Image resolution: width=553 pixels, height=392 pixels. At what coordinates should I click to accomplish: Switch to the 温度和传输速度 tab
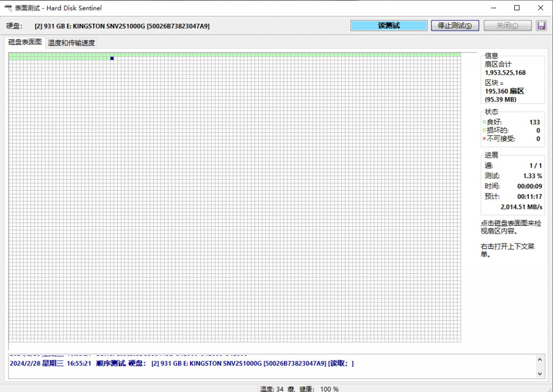pos(71,42)
